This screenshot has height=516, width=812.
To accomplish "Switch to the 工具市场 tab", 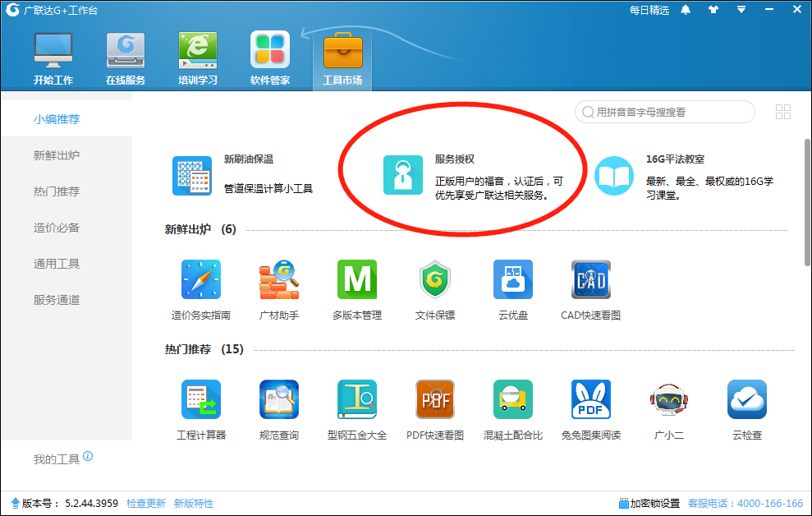I will click(342, 58).
